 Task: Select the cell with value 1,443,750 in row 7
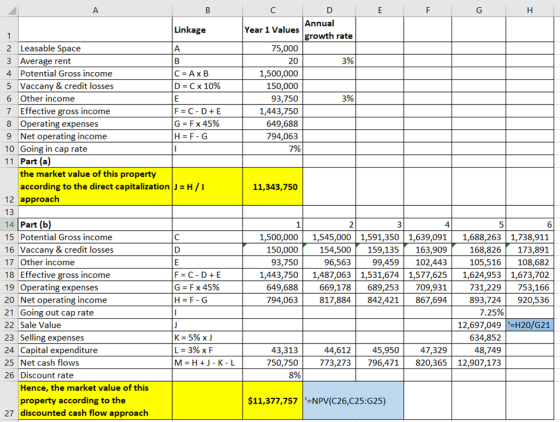(x=272, y=111)
